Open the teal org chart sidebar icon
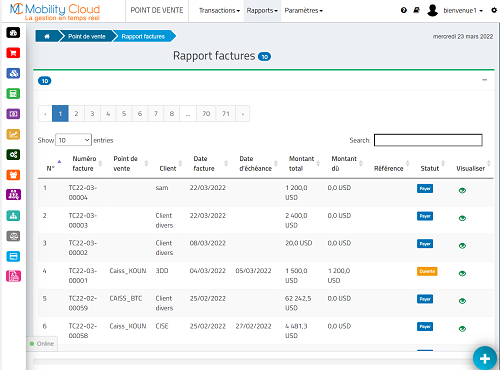The height and width of the screenshot is (370, 500). (13, 216)
